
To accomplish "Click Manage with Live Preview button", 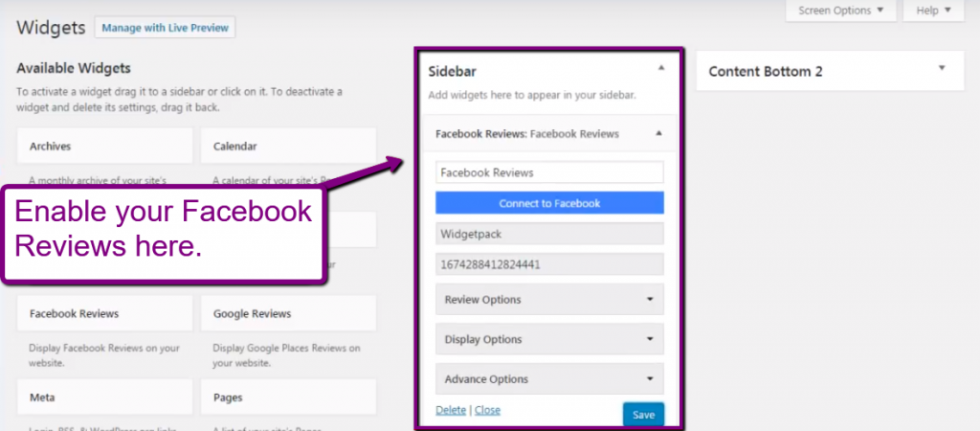I will [165, 28].
